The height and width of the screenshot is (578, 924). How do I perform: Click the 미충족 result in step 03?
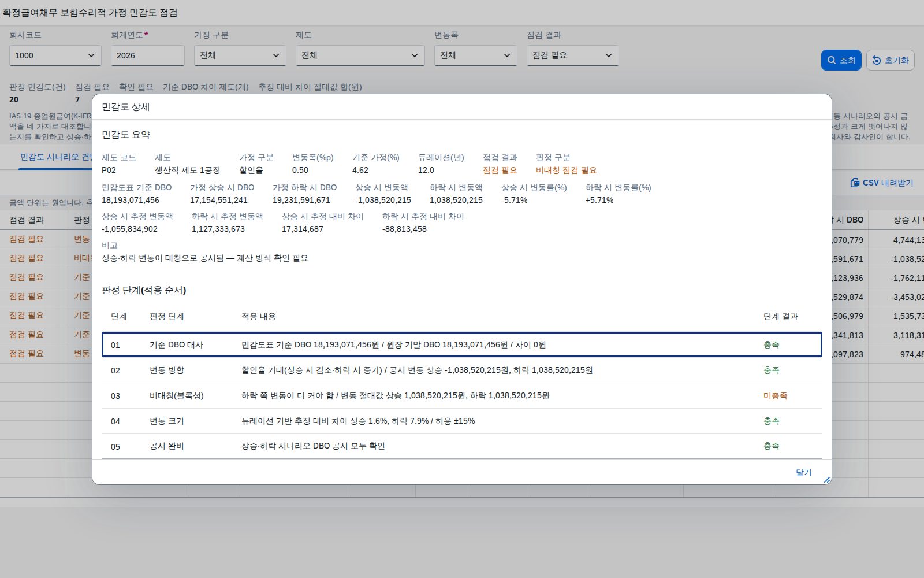click(x=776, y=395)
